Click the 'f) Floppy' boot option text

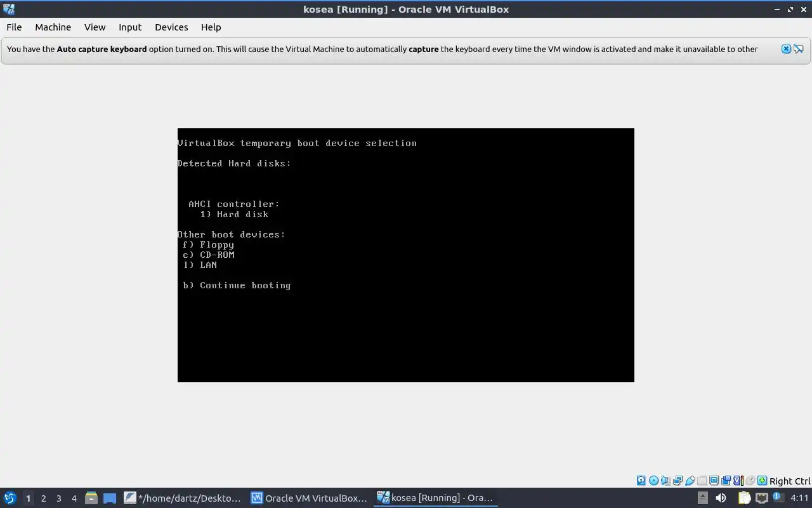click(208, 244)
